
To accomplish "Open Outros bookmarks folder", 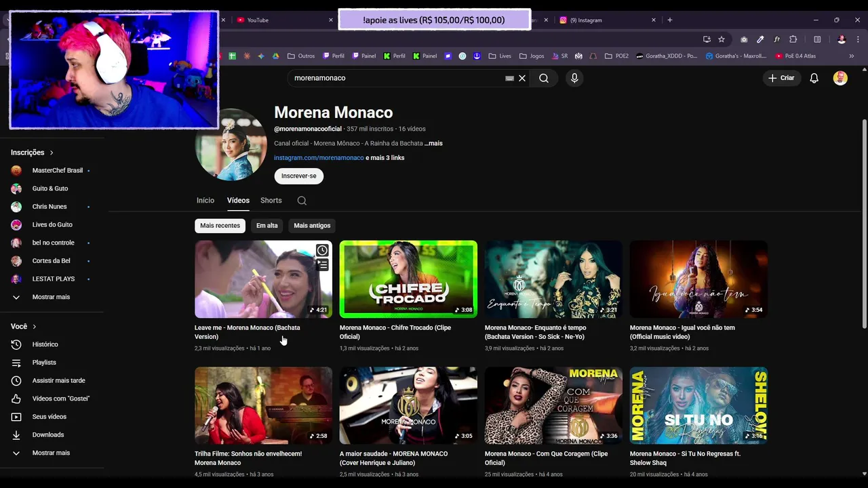I will (301, 56).
